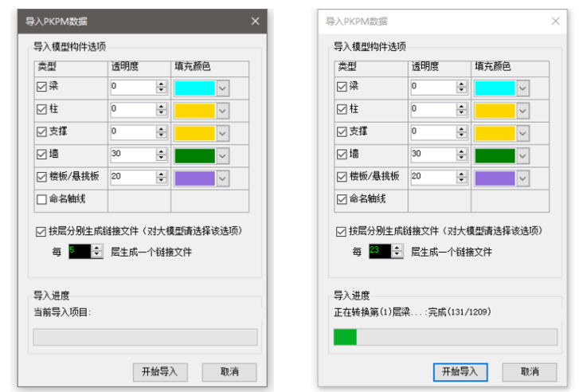The image size is (579, 392).
Task: Increase 墙 transparency spinner in dark-titled dialog
Action: [x=161, y=151]
